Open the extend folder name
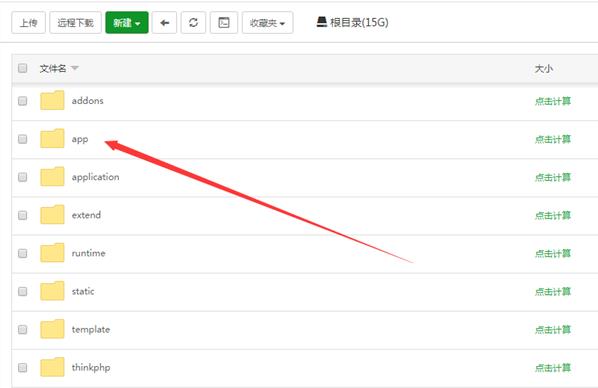The height and width of the screenshot is (388, 598). pos(87,215)
